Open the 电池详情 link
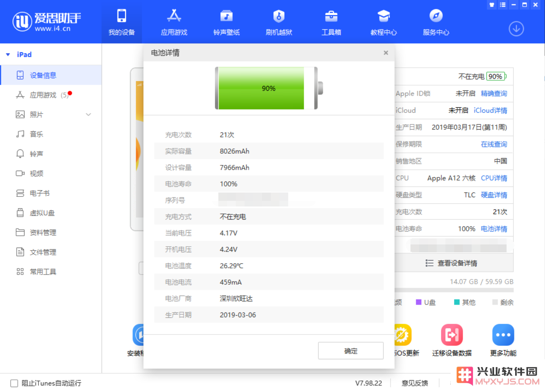The width and height of the screenshot is (545, 392). coord(494,229)
